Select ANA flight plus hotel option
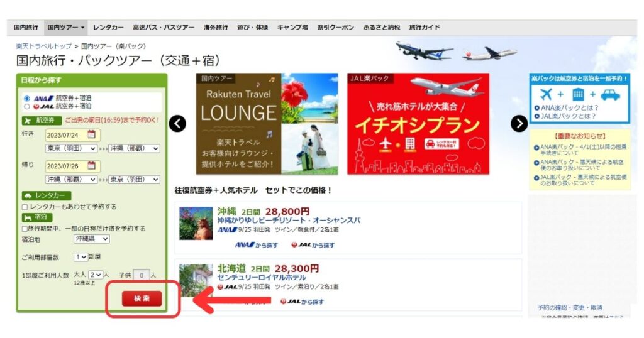This screenshot has height=338, width=644. (26, 99)
